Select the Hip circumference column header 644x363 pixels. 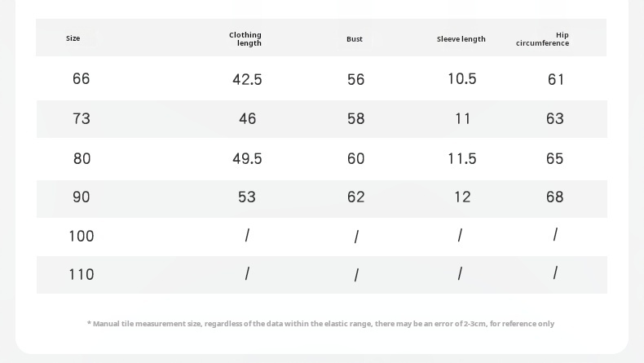point(543,39)
